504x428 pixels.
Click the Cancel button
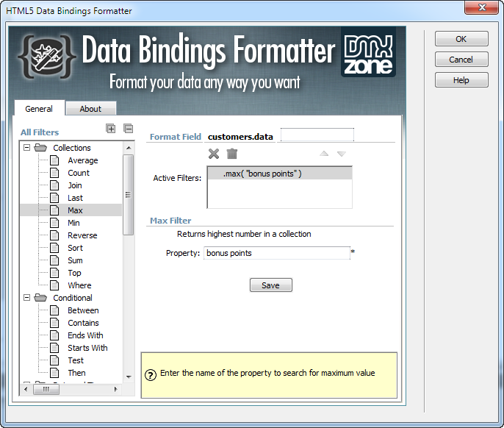[x=461, y=60]
